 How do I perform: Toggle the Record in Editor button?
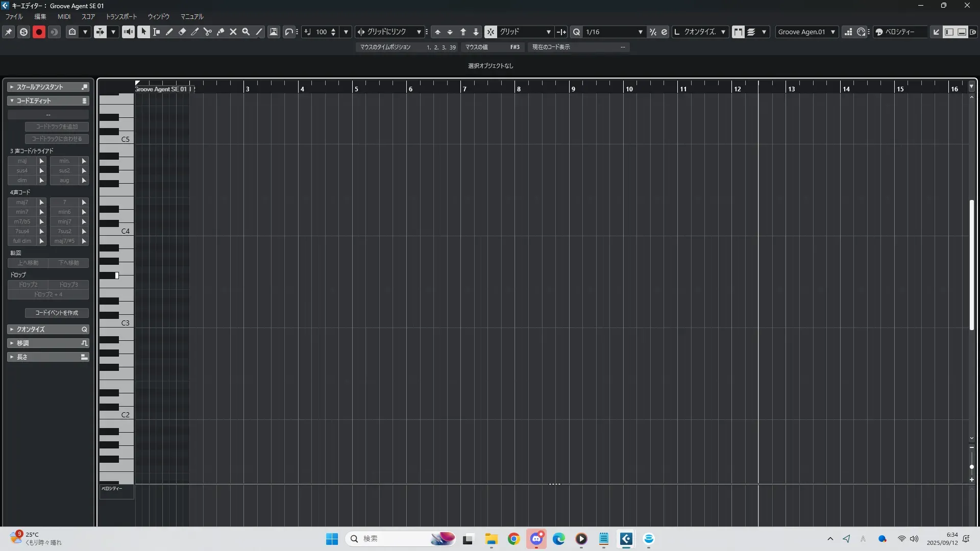(39, 32)
